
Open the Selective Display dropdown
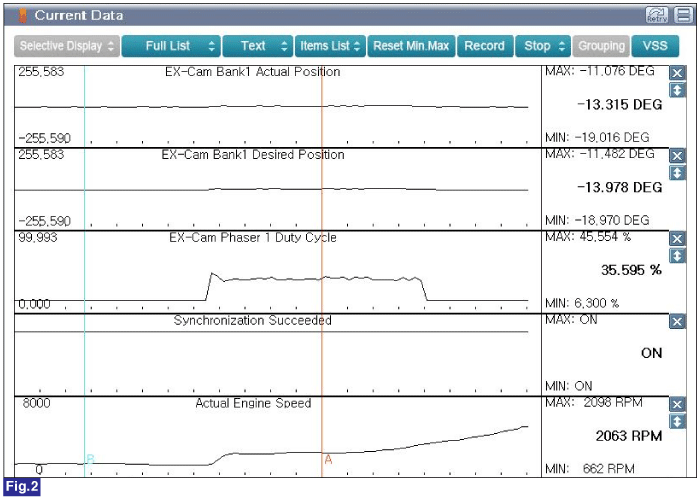(x=67, y=46)
